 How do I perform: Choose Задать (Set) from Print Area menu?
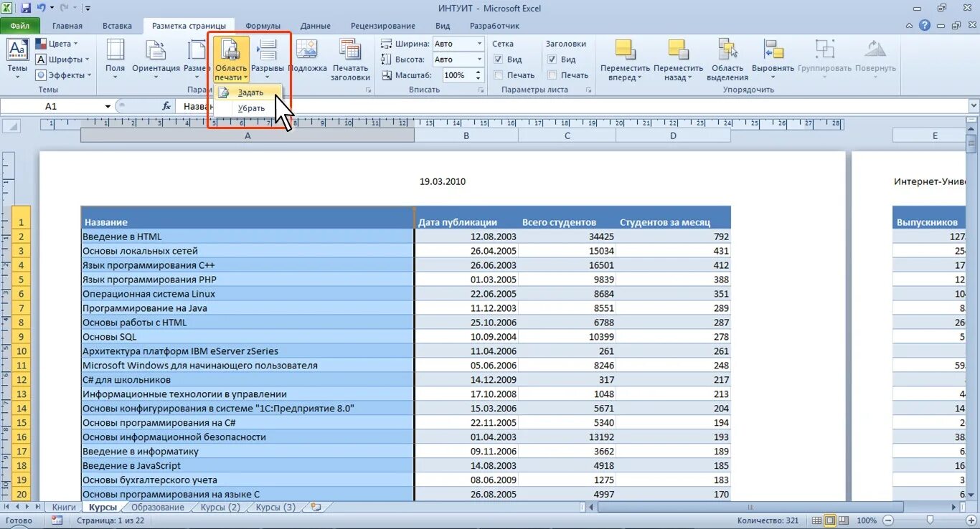tap(248, 92)
